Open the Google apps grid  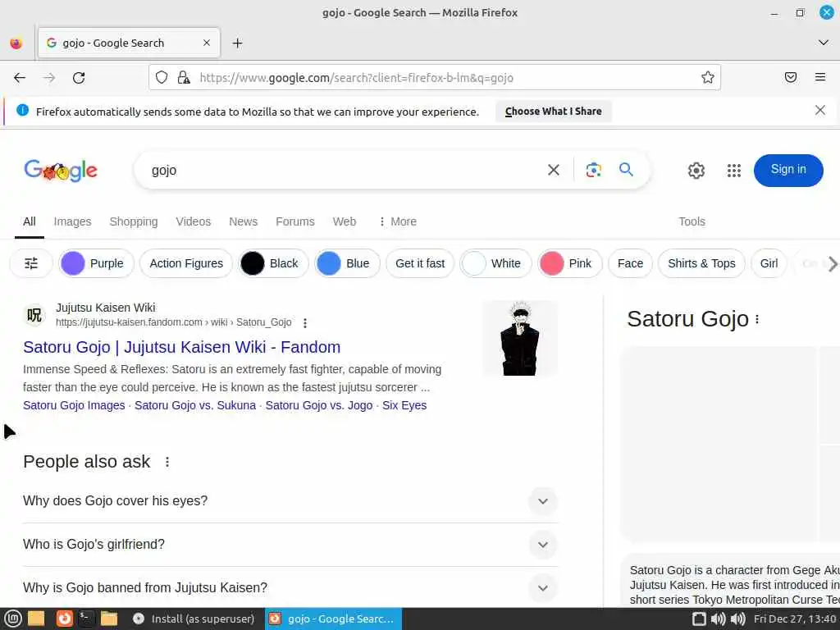pyautogui.click(x=733, y=171)
